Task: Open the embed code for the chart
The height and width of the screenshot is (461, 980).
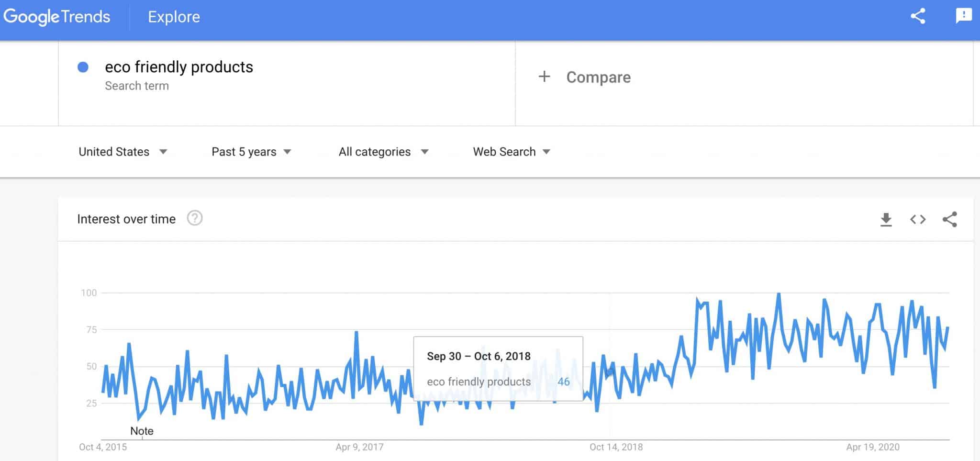Action: 918,219
